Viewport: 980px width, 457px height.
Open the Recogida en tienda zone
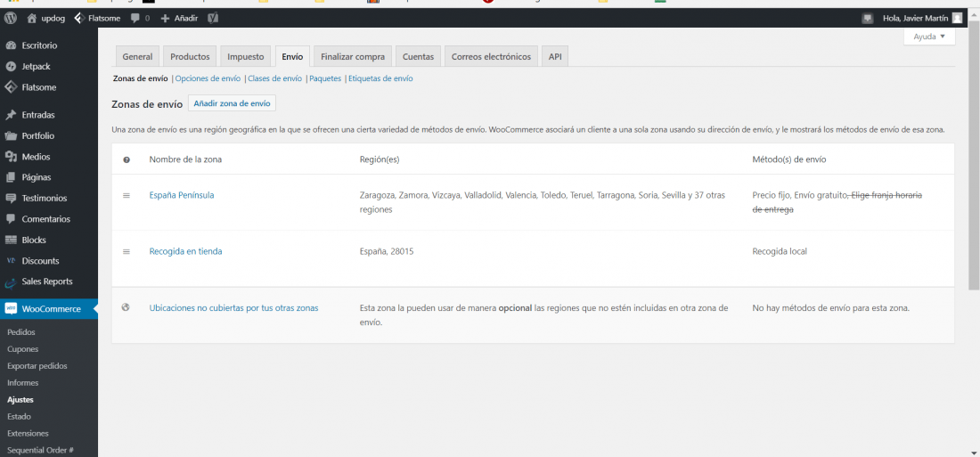[185, 251]
